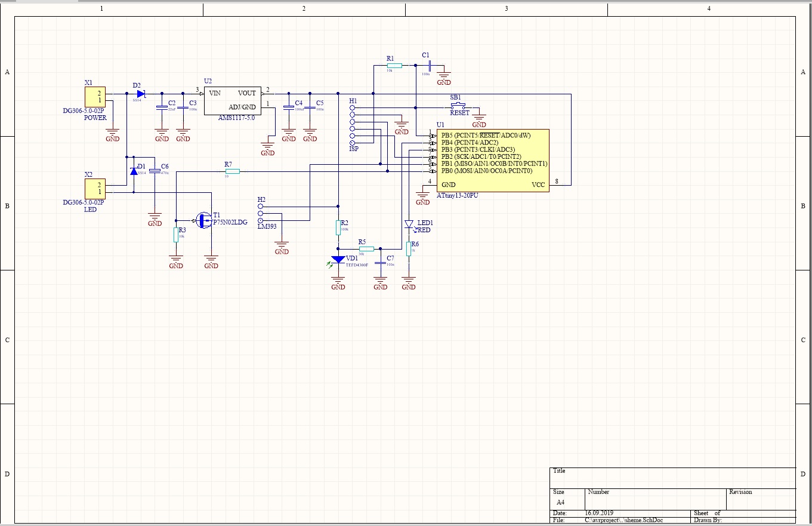Select resistor R5 symbol

(366, 248)
